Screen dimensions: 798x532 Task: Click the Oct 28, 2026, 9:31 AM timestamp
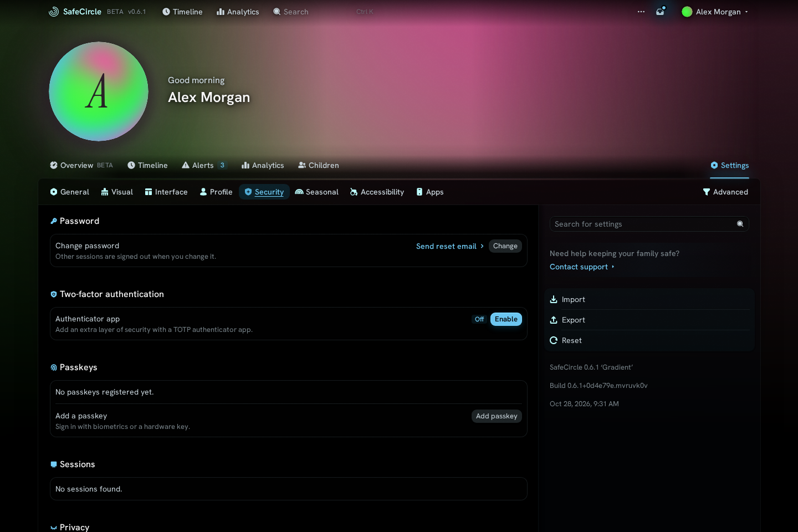click(x=584, y=404)
